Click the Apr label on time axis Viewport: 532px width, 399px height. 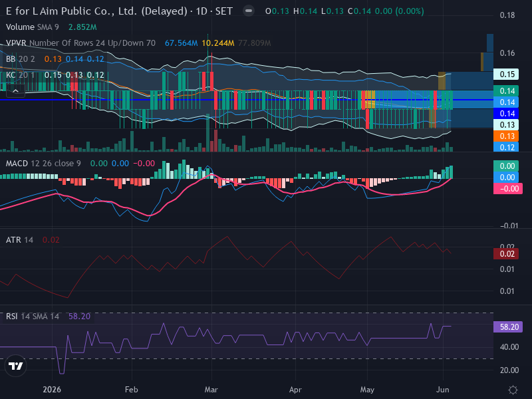click(x=295, y=390)
